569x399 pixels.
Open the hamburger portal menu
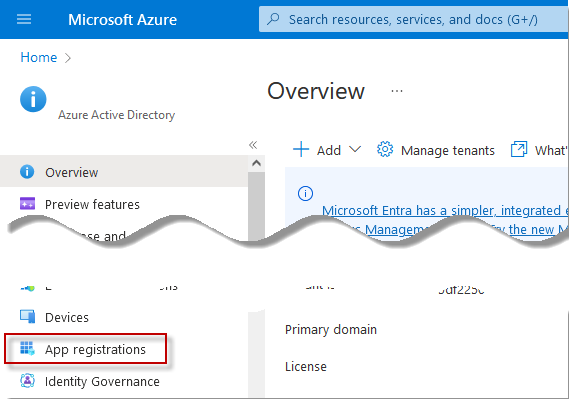tap(24, 19)
